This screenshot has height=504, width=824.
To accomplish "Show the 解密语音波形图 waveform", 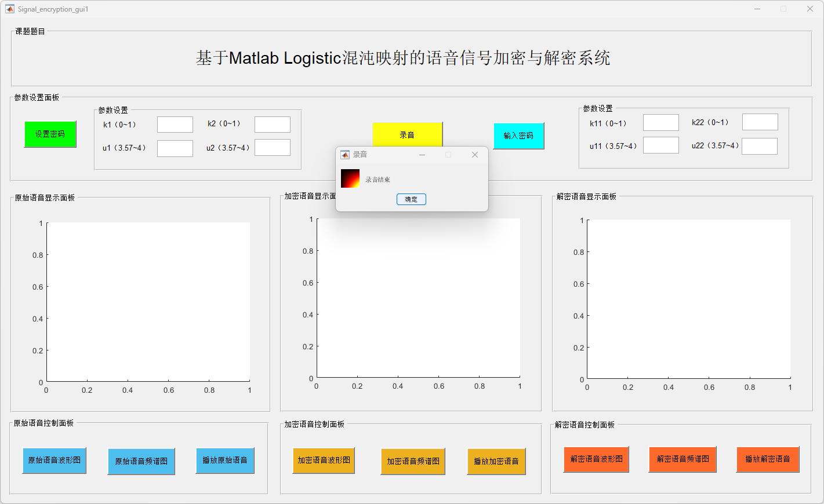I will (x=596, y=459).
